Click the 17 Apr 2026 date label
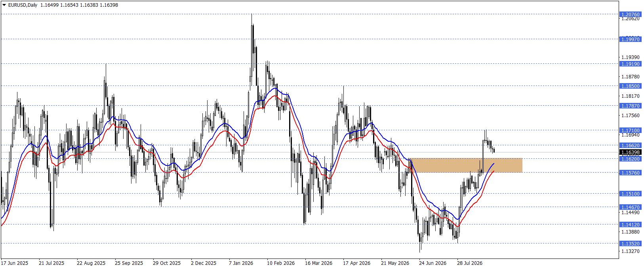 (x=356, y=263)
